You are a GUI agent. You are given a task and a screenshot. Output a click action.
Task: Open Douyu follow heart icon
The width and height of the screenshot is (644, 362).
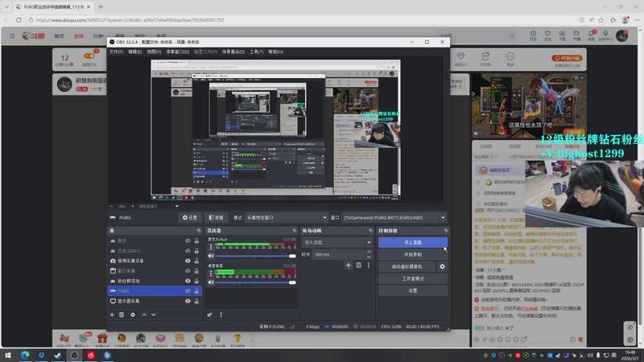547,35
